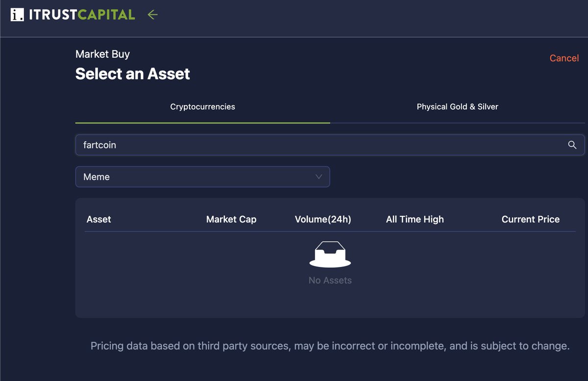
Task: Click the 'Market Buy' label
Action: pyautogui.click(x=102, y=54)
